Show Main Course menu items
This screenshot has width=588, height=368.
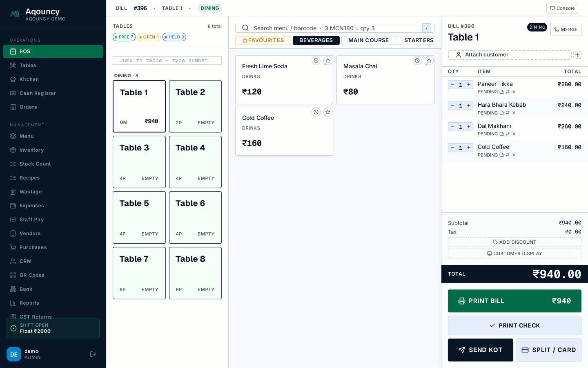click(x=369, y=40)
